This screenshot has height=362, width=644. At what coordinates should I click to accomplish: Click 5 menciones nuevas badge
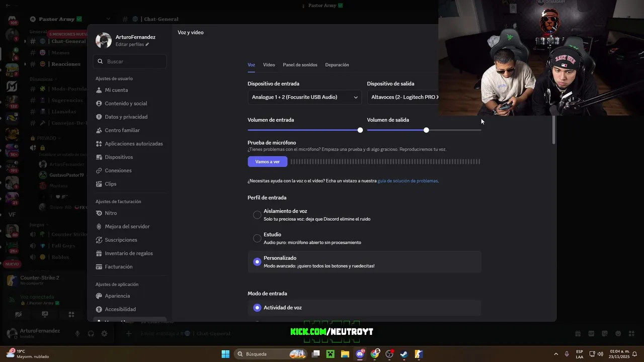[68, 34]
